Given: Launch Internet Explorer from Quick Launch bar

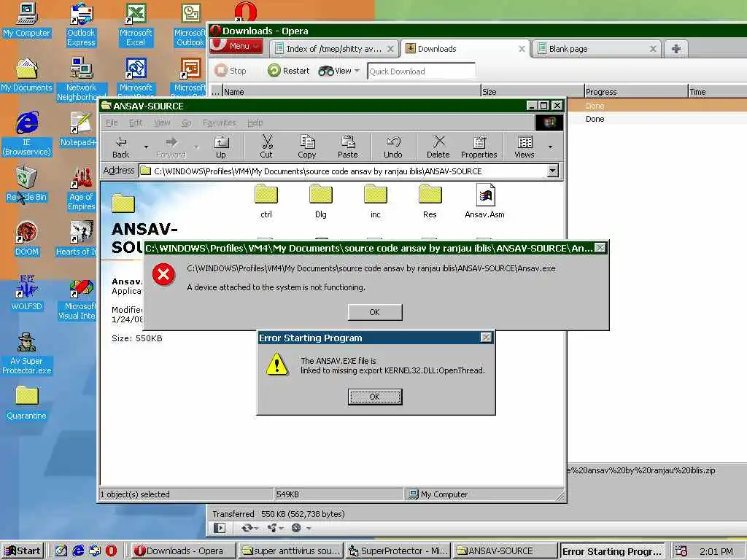Looking at the screenshot, I should click(78, 551).
